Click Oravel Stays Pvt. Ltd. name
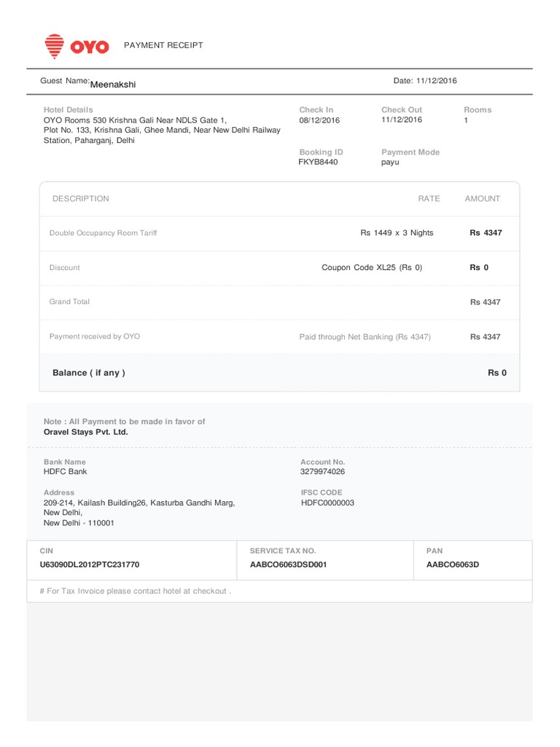 (85, 432)
